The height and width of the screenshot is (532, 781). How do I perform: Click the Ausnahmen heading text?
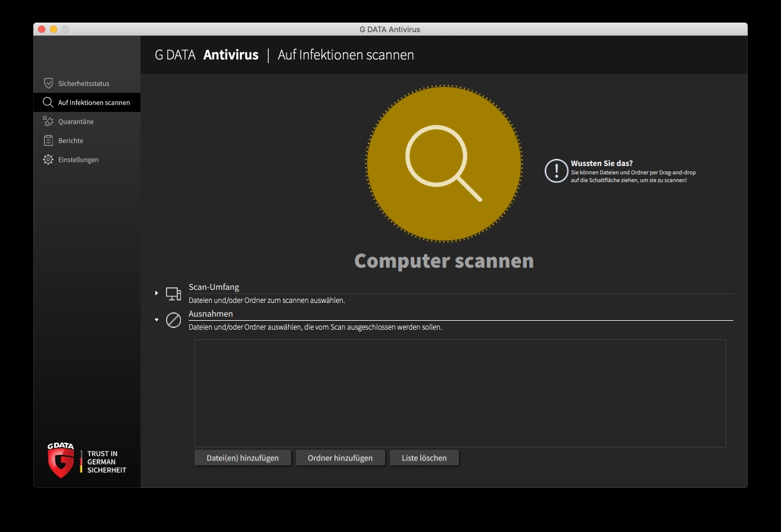[x=211, y=314]
